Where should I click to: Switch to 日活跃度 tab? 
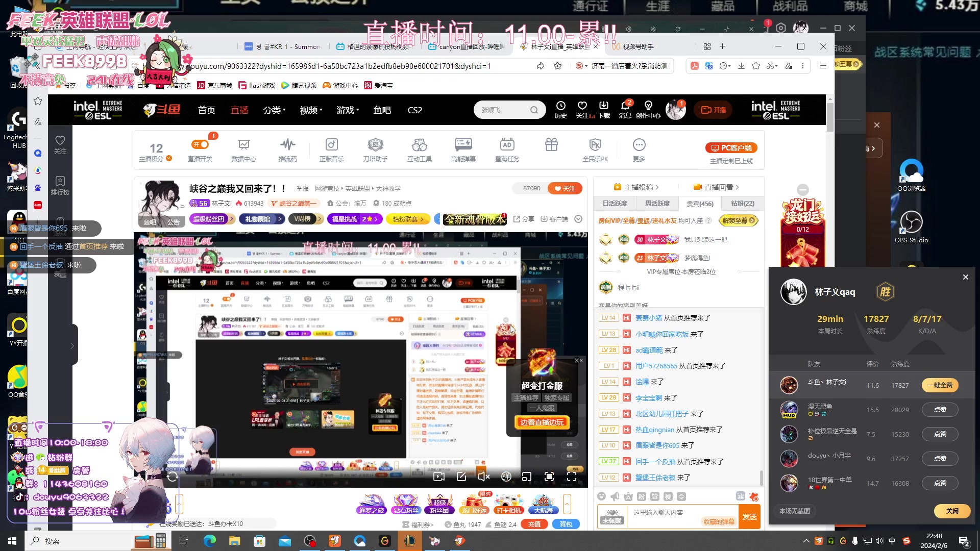tap(615, 204)
